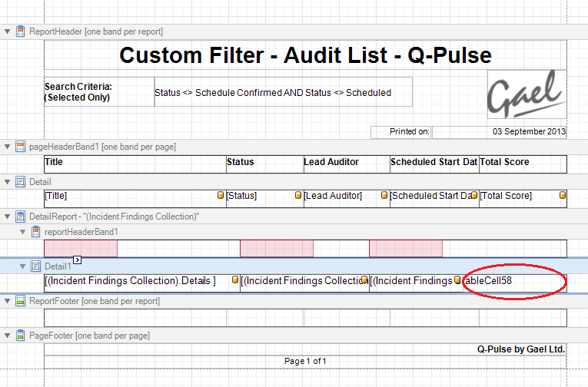Click the ReportFooter band icon
Screen dimensions: 588x387
coord(21,301)
